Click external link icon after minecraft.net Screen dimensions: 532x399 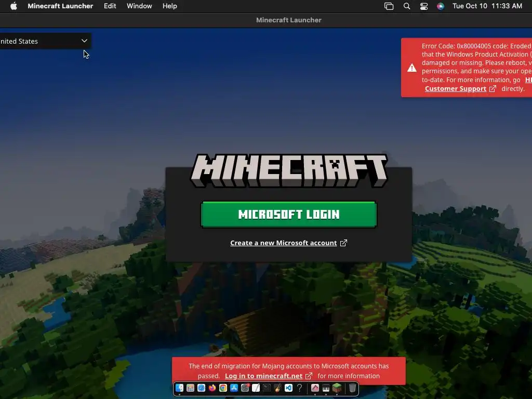[x=309, y=376]
